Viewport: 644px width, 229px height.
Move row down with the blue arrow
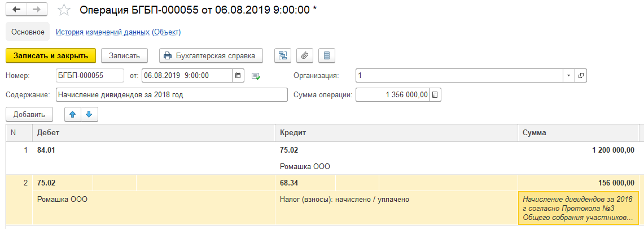89,115
